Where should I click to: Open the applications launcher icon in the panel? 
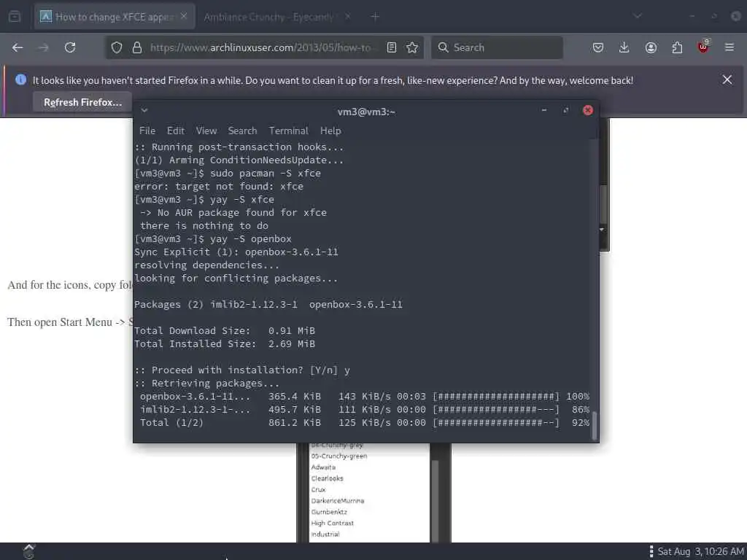28,551
